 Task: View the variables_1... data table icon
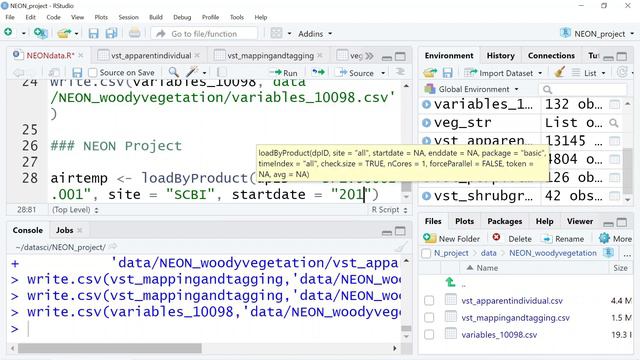614,104
